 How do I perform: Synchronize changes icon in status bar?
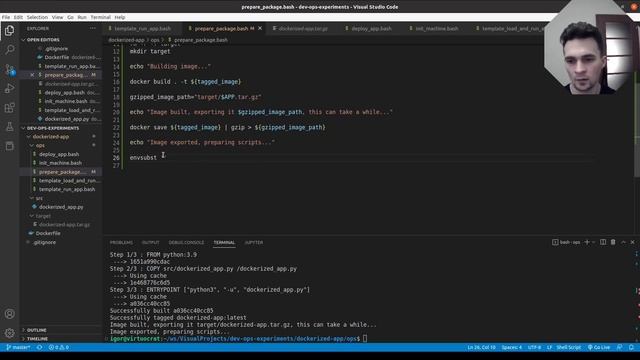40,347
